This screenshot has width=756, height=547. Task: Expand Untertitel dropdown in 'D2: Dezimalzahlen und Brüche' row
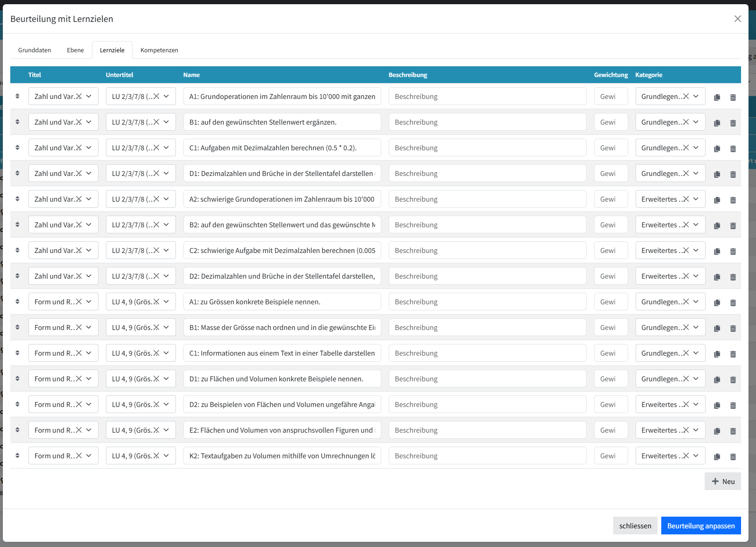pyautogui.click(x=166, y=276)
